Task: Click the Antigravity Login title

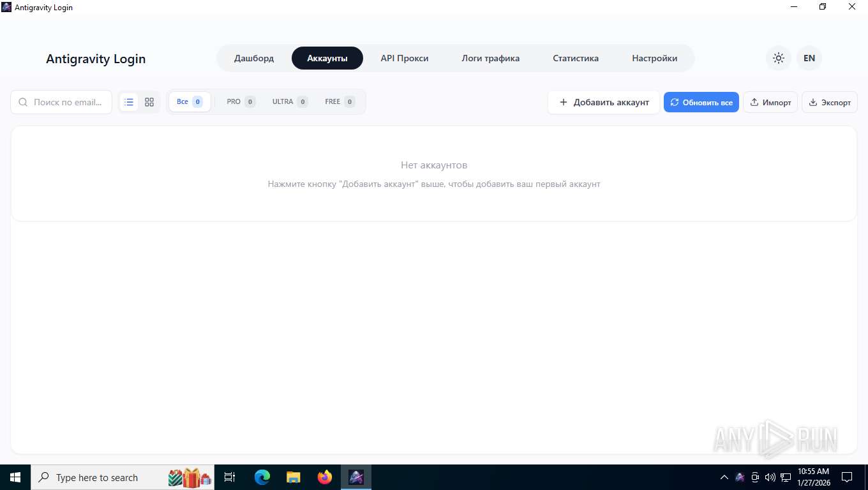Action: point(96,59)
